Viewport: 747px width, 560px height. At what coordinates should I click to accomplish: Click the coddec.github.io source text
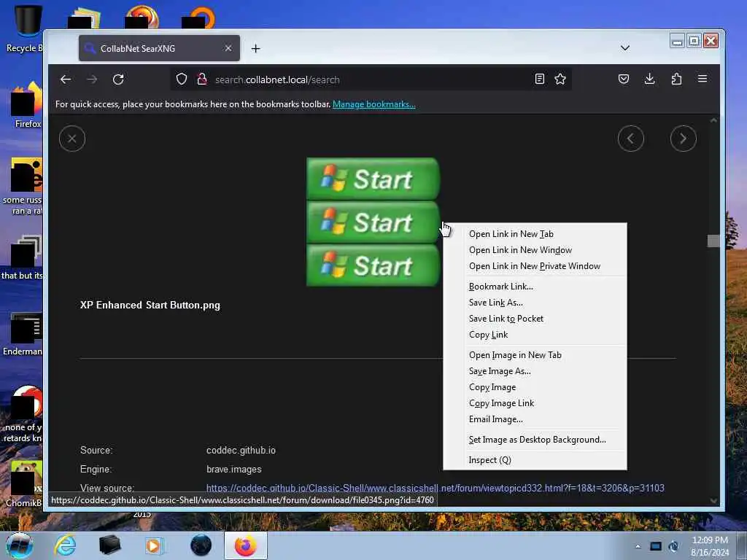click(241, 450)
